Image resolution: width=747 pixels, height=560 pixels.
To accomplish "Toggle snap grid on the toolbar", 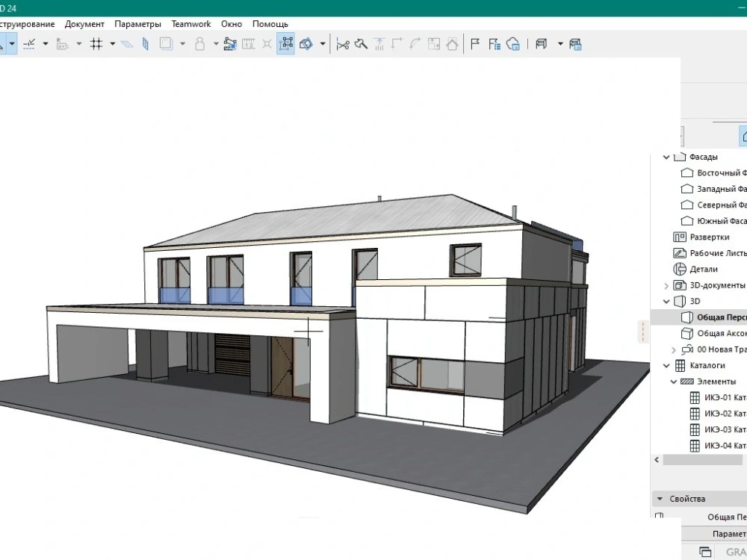I will pos(96,44).
